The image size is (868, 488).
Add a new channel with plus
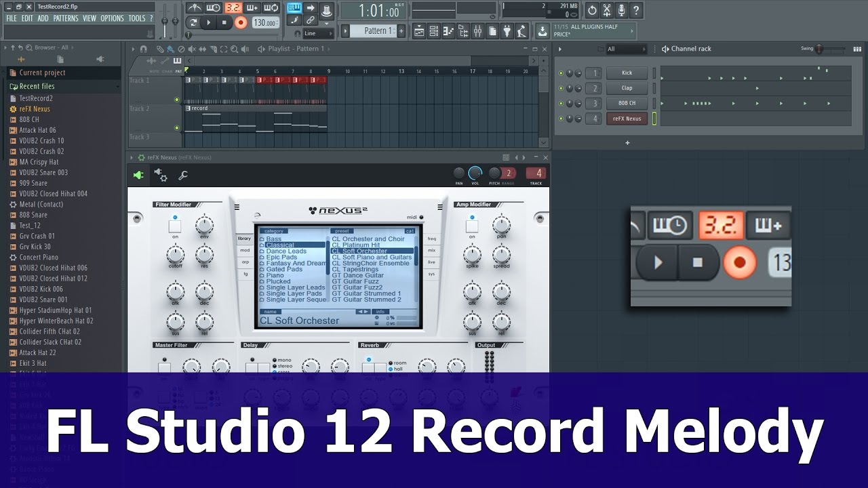click(627, 143)
